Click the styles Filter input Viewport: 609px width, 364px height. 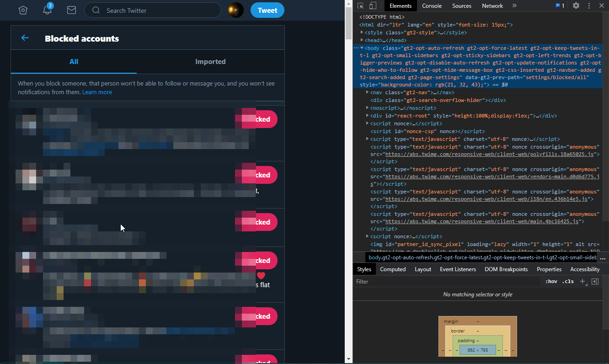pyautogui.click(x=447, y=282)
